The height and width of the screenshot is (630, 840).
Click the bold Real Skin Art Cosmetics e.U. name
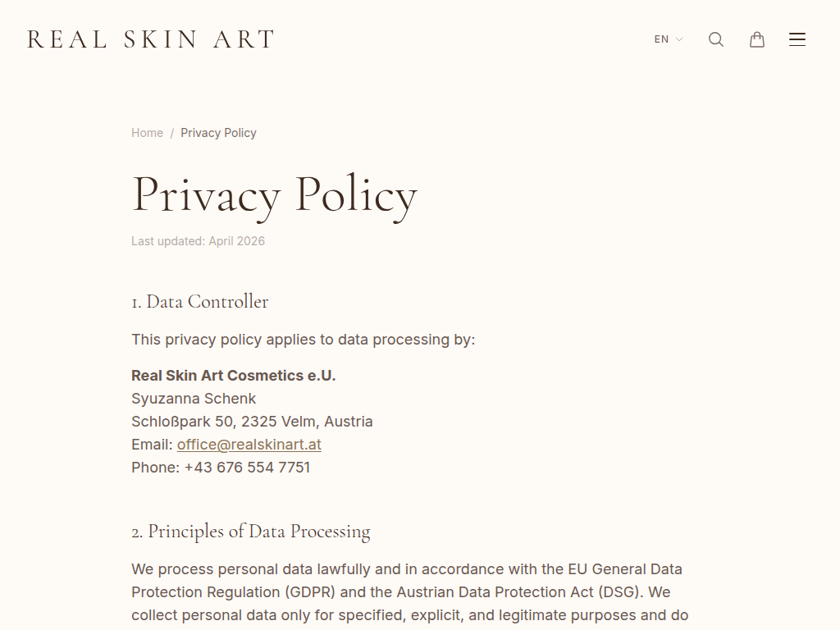point(233,376)
